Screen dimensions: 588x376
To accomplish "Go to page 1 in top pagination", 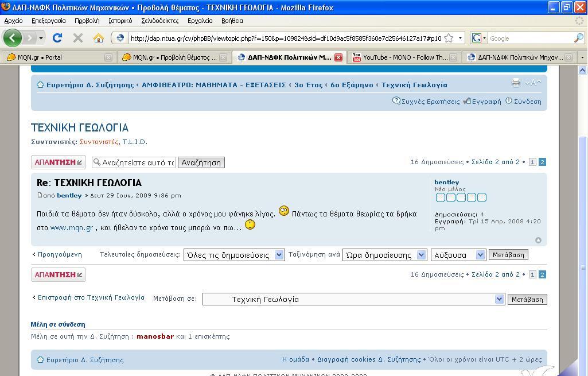I will point(532,162).
